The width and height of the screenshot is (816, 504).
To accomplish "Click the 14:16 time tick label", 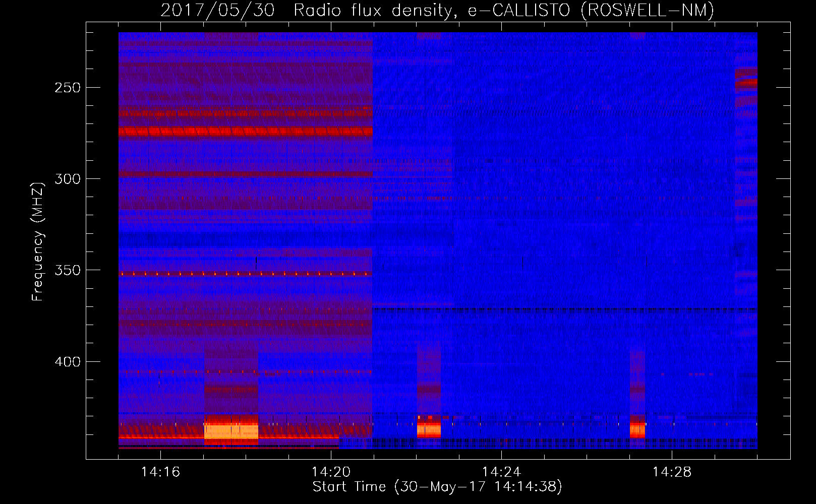I will click(x=160, y=472).
